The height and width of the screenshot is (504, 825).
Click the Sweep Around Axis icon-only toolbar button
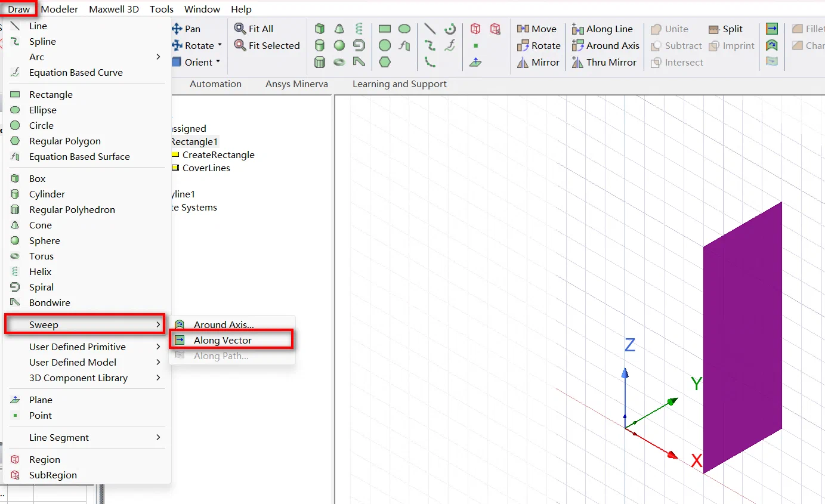coord(772,45)
